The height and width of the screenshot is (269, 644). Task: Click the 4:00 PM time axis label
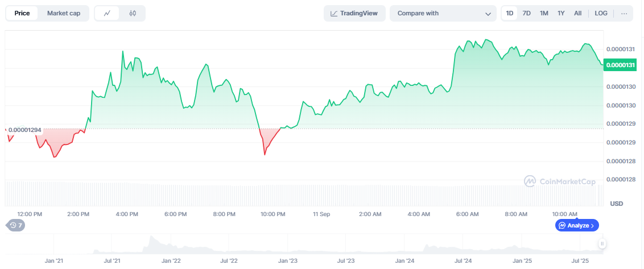[127, 214]
